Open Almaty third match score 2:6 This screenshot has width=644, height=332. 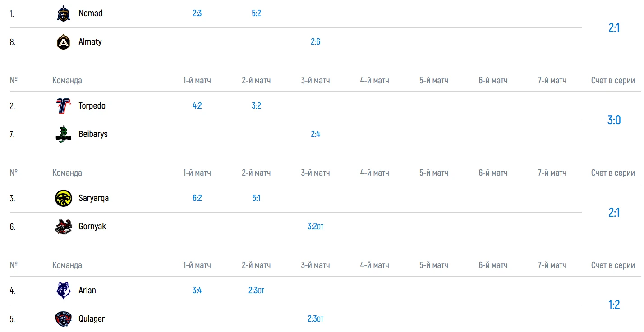click(x=315, y=42)
